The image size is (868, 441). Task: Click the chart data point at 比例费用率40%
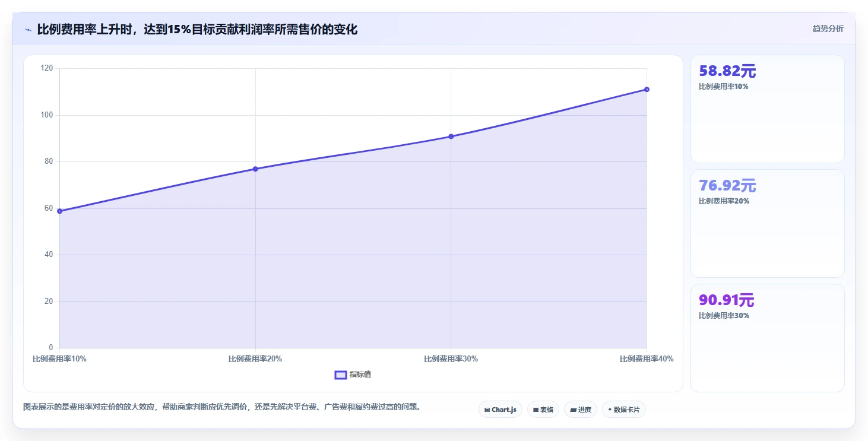click(647, 90)
